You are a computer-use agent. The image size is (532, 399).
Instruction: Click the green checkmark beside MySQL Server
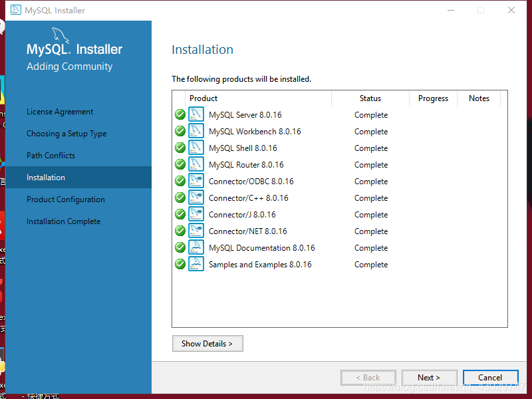pos(180,114)
